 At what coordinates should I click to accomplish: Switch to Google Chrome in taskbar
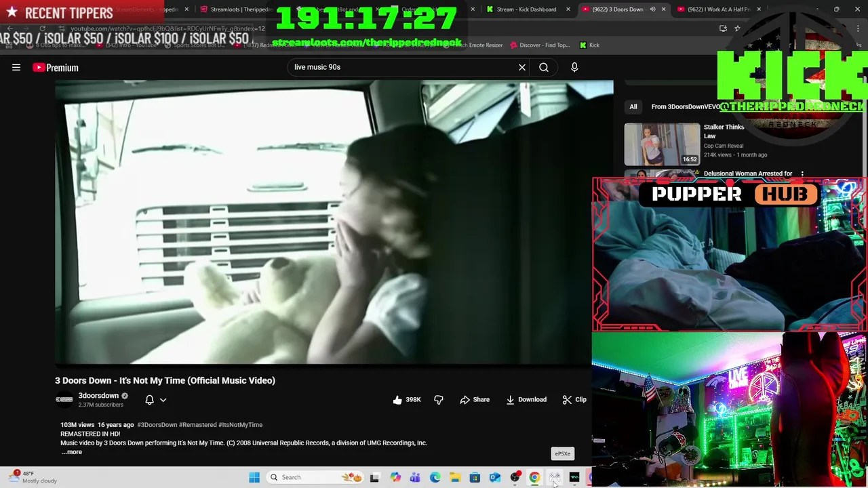(535, 477)
